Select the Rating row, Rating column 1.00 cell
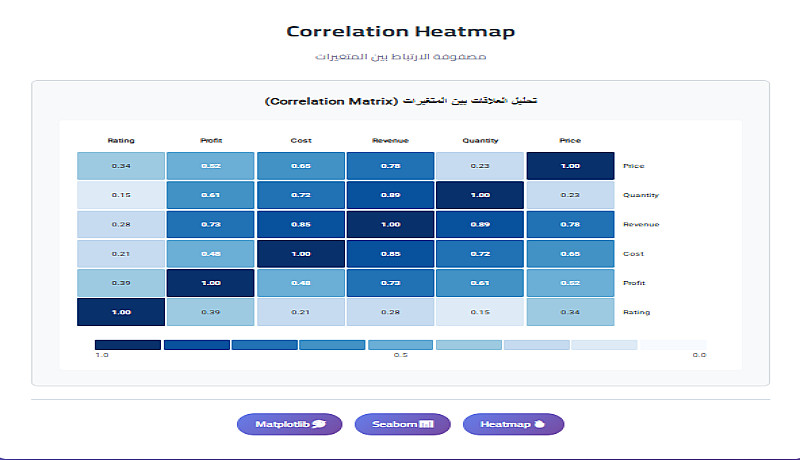This screenshot has height=460, width=800. tap(120, 312)
